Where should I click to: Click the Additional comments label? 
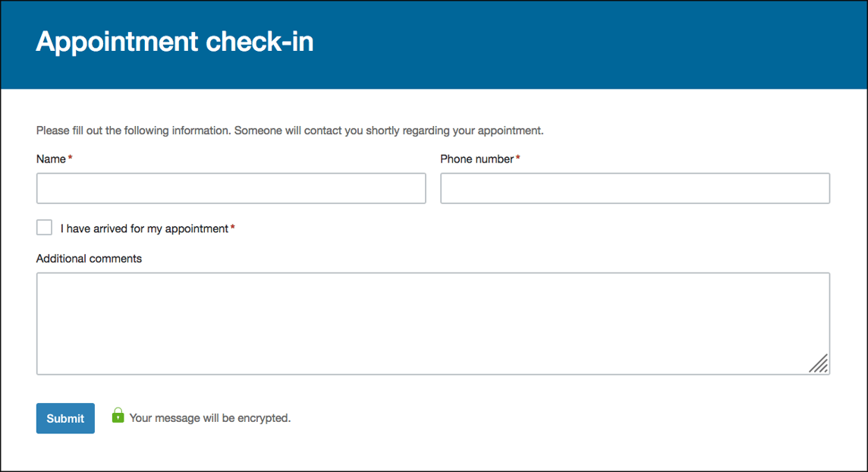point(89,258)
